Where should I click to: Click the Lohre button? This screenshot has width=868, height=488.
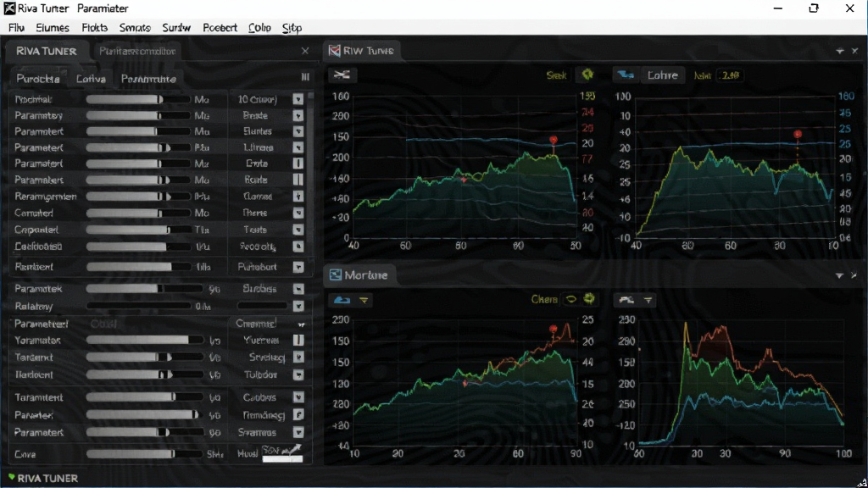[663, 75]
